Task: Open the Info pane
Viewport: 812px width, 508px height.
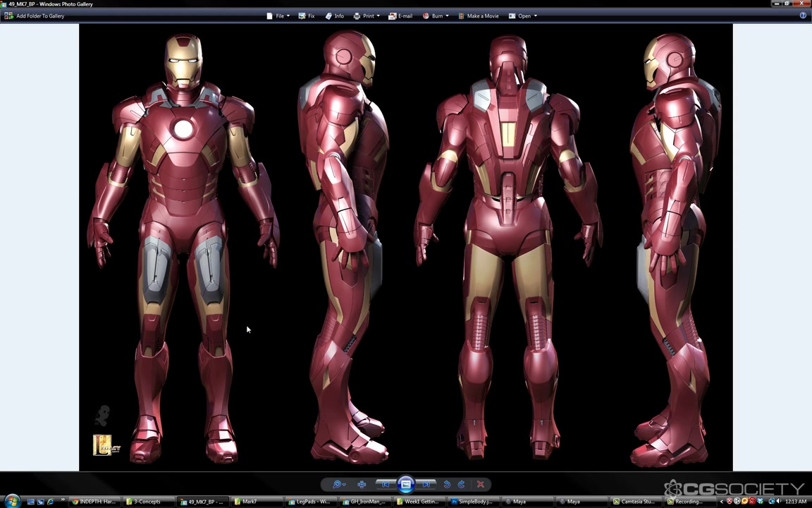Action: click(x=335, y=16)
